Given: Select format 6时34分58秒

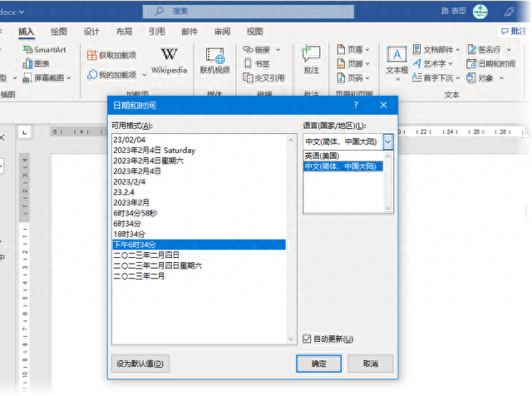Looking at the screenshot, I should click(199, 213).
